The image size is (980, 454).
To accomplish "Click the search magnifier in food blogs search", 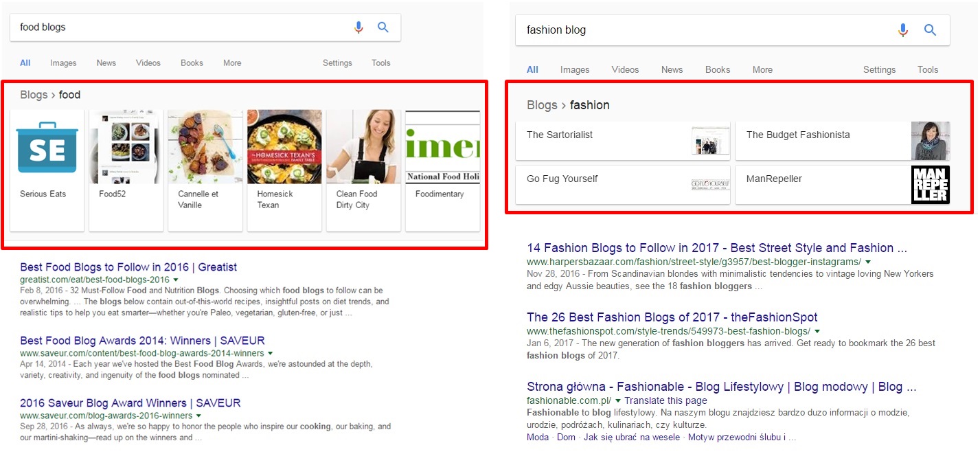I will (383, 27).
